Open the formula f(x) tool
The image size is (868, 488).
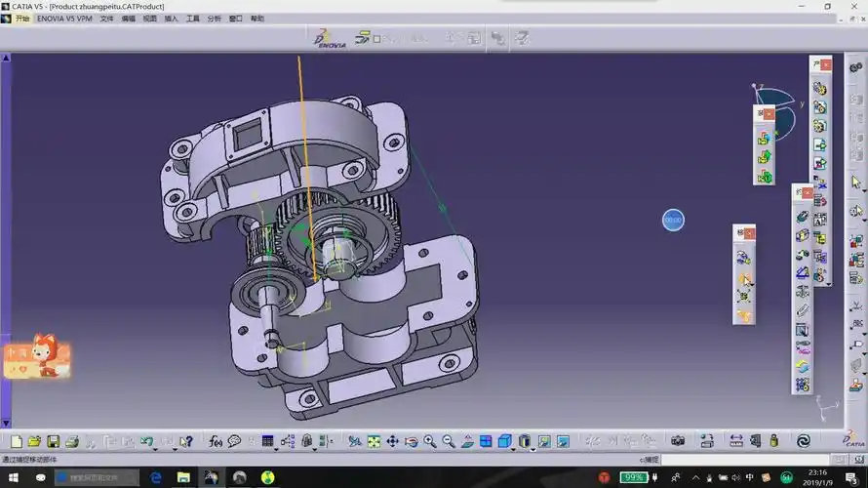[x=216, y=442]
